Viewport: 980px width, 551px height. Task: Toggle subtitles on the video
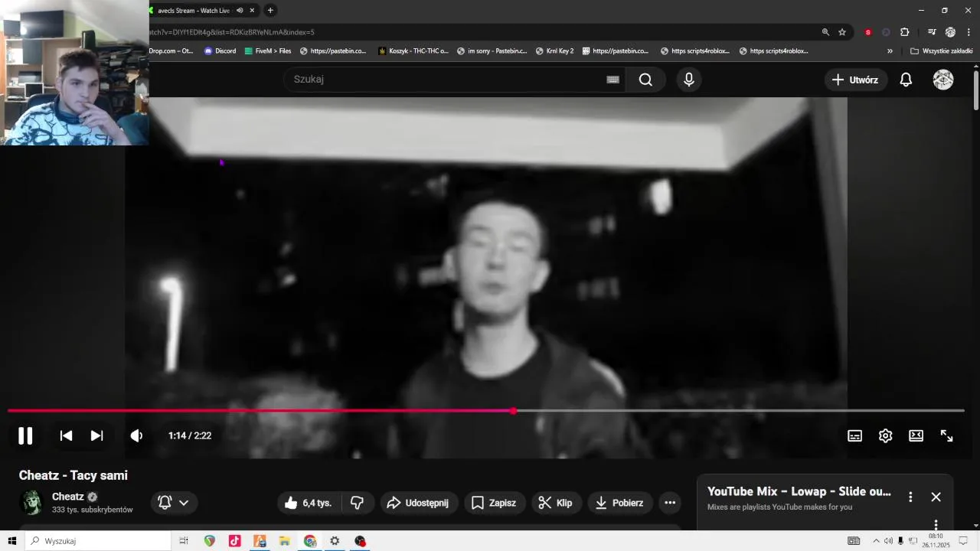(x=854, y=435)
